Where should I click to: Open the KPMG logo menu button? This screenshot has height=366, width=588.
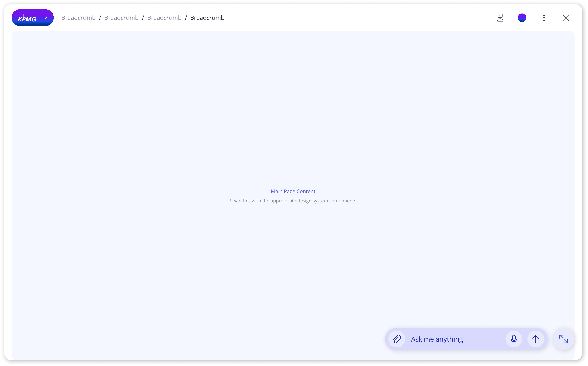pyautogui.click(x=33, y=18)
